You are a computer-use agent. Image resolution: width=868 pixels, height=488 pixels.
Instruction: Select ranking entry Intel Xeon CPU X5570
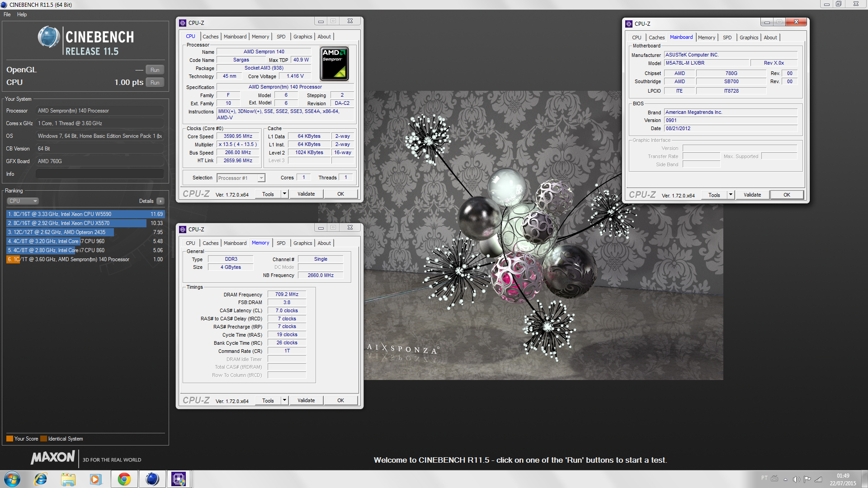point(85,223)
